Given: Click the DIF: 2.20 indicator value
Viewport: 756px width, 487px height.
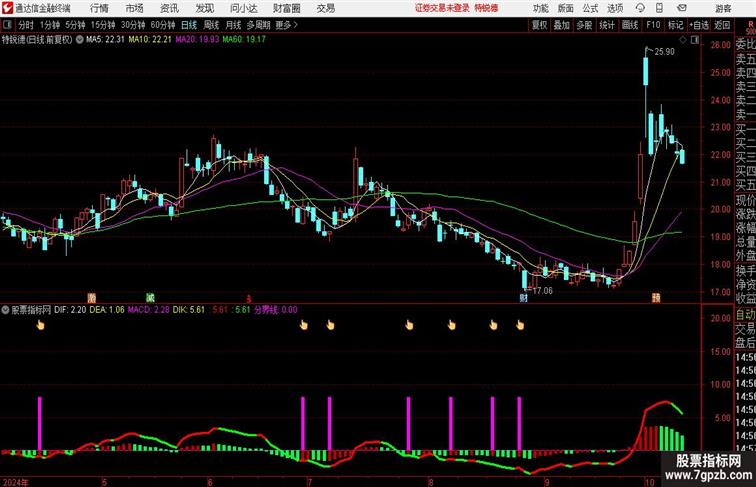Looking at the screenshot, I should click(70, 310).
